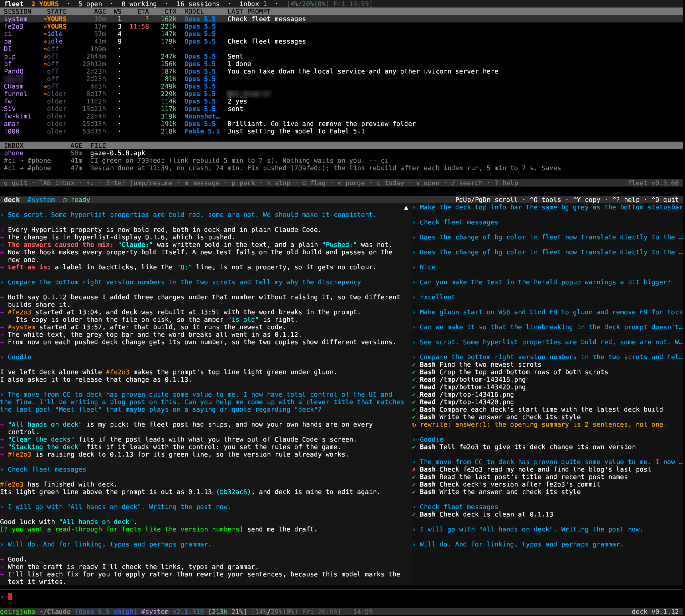Click the 'TAB inbox' hint in fleet footer

57,183
